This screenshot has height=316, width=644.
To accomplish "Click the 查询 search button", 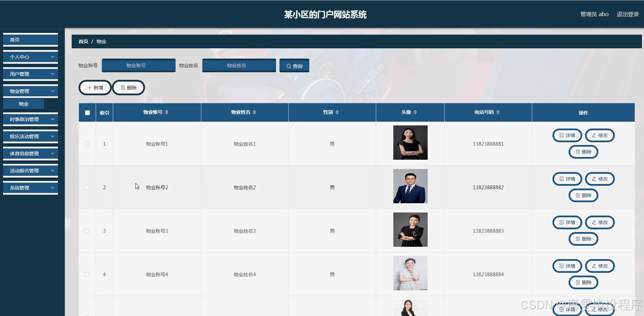I will tap(294, 65).
